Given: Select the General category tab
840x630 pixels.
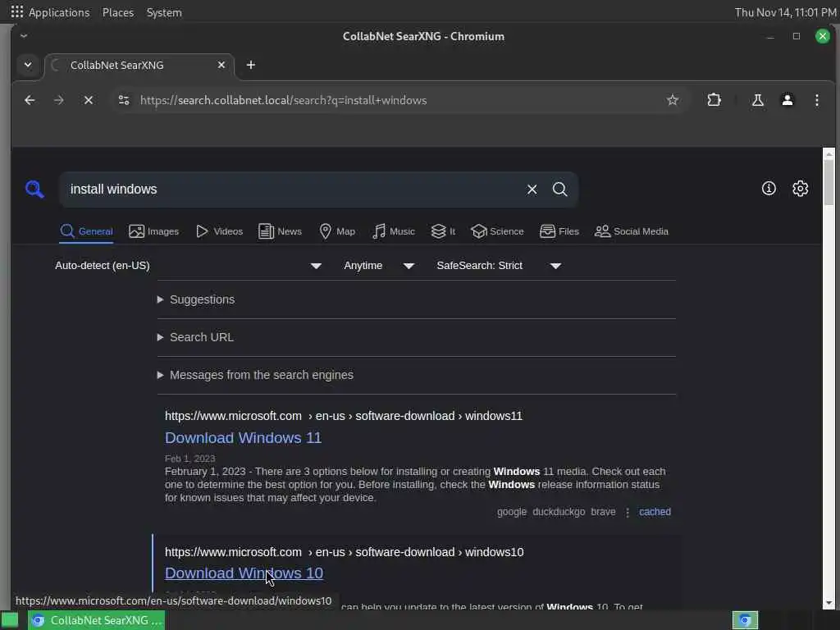Looking at the screenshot, I should tap(86, 231).
